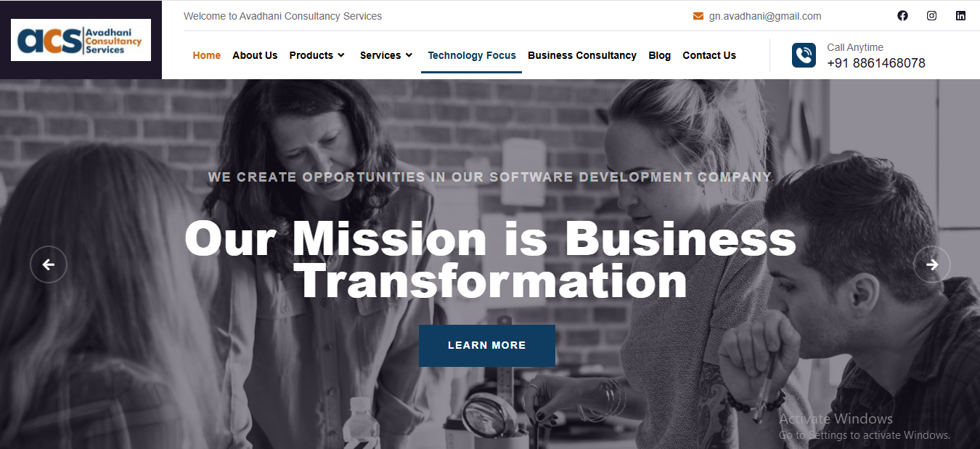980x449 pixels.
Task: Select the Technology Focus menu item
Action: tap(472, 55)
